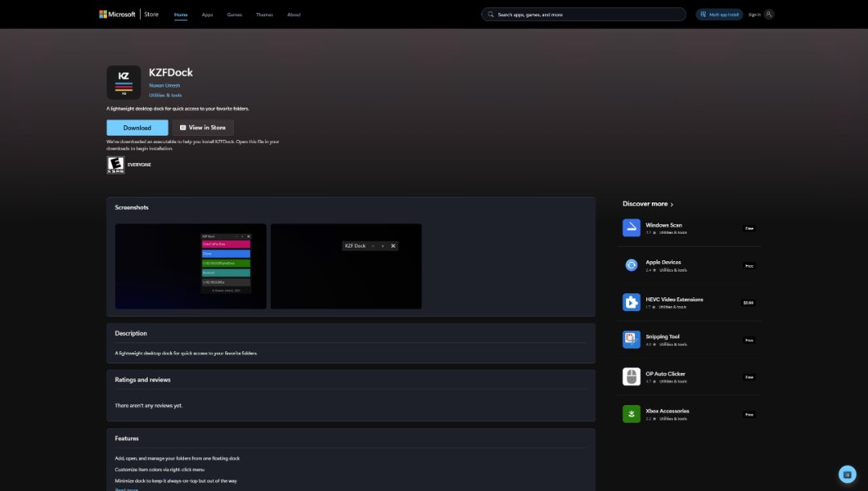Select the Windows Scan title text
This screenshot has width=868, height=491.
pyautogui.click(x=664, y=225)
